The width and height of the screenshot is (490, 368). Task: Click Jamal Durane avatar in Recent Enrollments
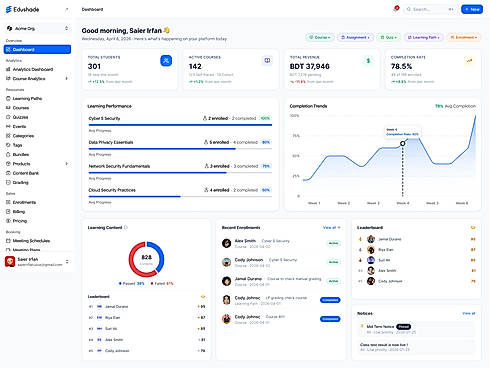click(226, 281)
